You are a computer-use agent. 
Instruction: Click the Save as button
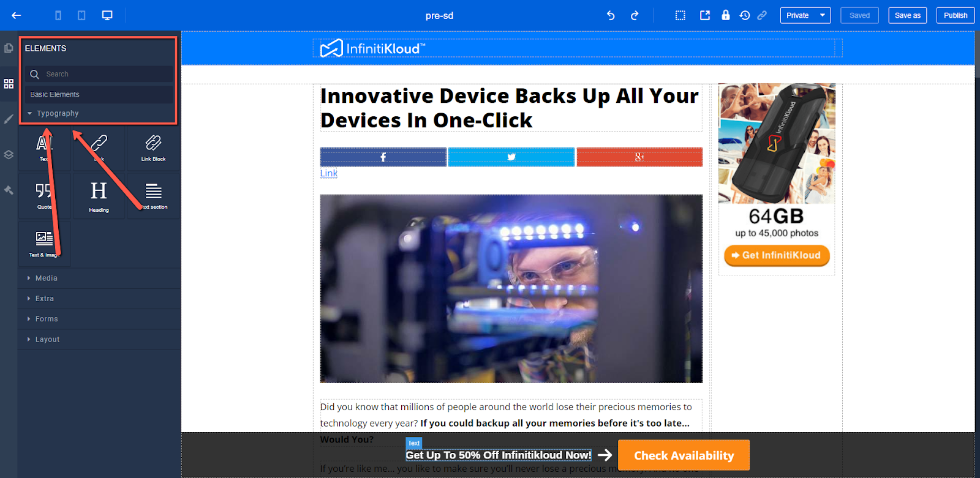[908, 15]
